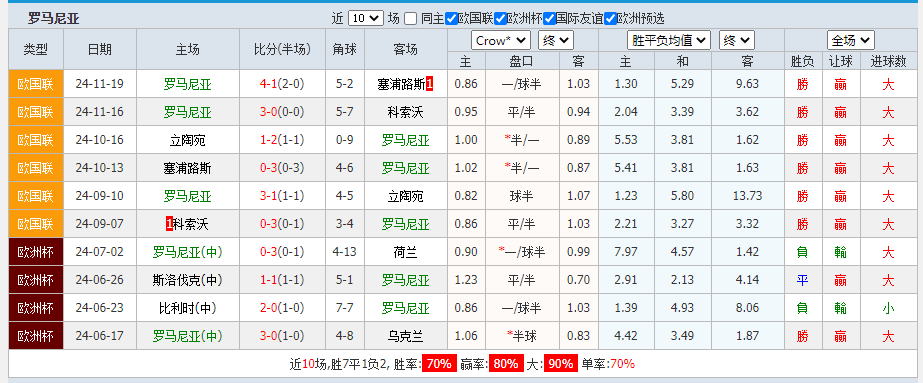
Task: Click the 角球 column header
Action: 344,49
